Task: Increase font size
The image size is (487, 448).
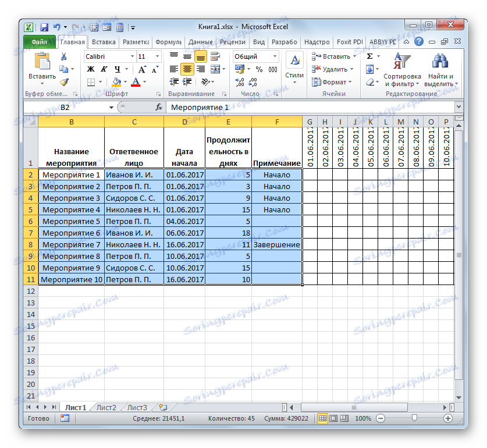Action: (142, 69)
